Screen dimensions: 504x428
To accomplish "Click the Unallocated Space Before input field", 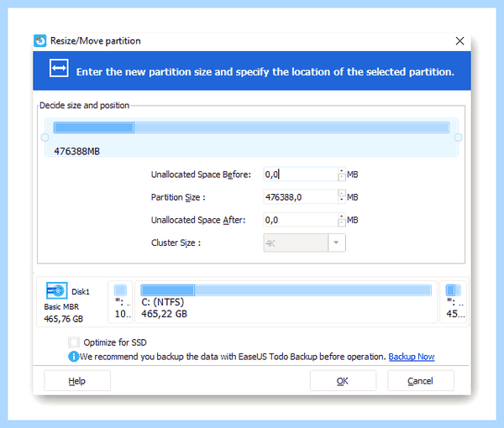I will click(x=301, y=175).
